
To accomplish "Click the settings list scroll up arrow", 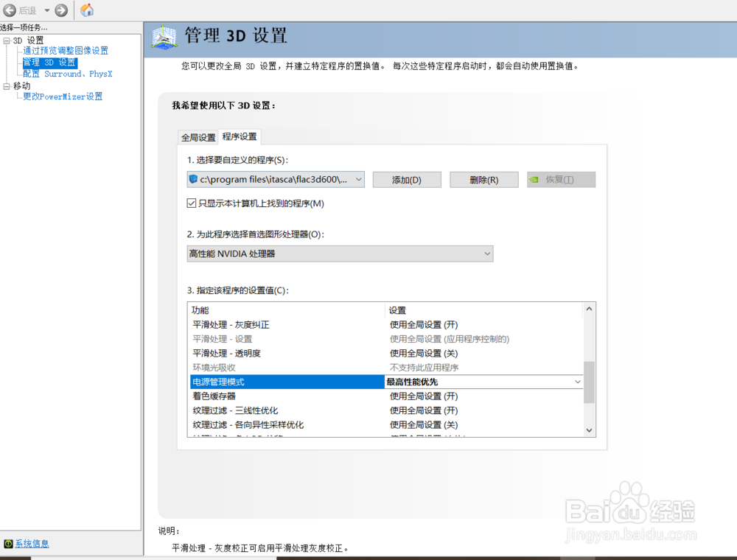I will pos(590,309).
